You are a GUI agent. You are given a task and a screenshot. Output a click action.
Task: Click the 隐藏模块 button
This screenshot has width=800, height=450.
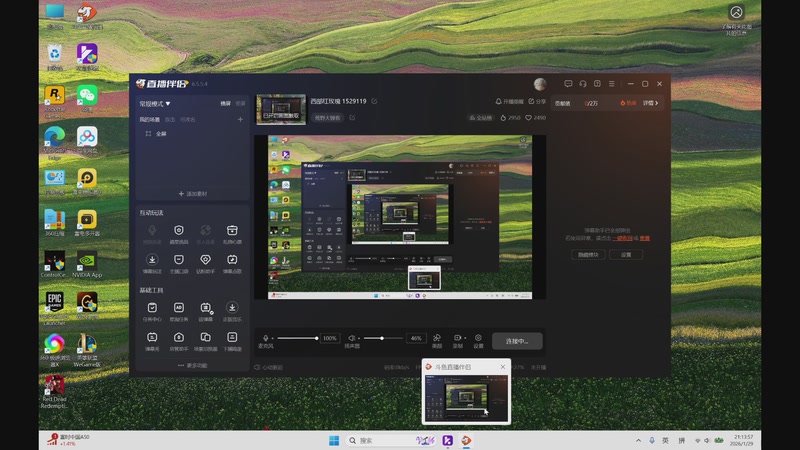pyautogui.click(x=588, y=255)
